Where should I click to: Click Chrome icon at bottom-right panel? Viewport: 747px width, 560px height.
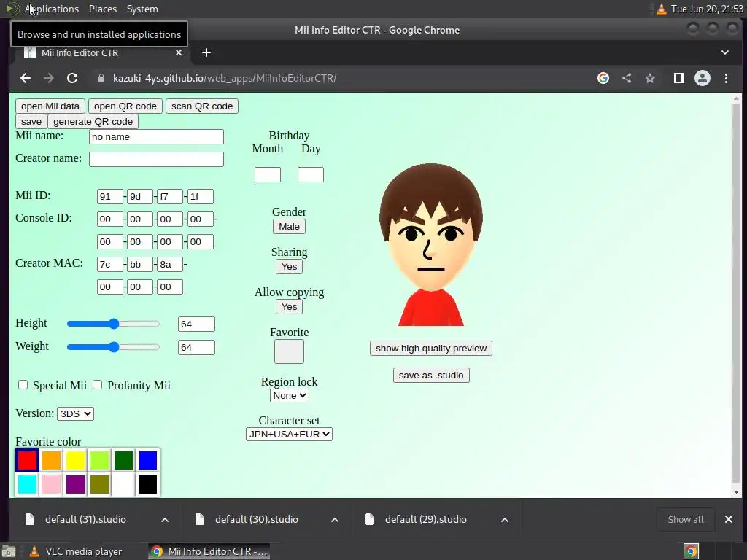tap(692, 551)
